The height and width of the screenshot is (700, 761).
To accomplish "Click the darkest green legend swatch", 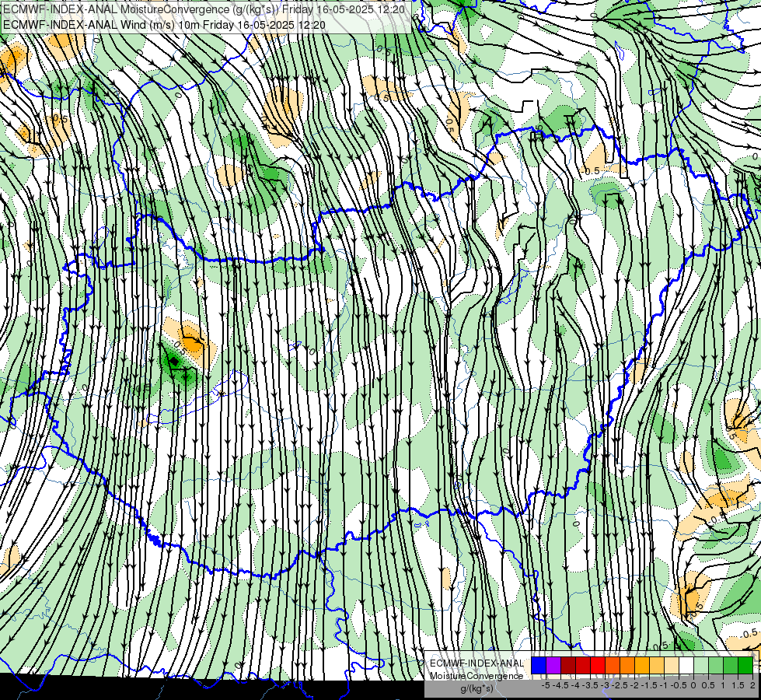I will (745, 666).
